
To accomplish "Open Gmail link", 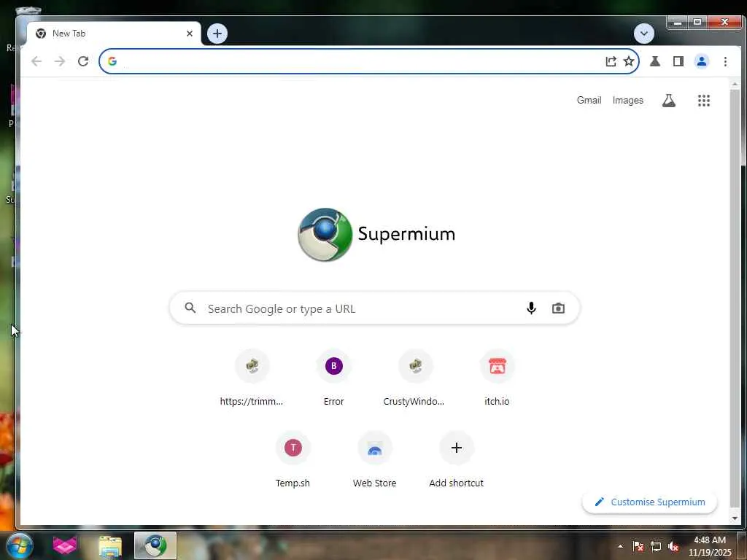I will pos(589,101).
